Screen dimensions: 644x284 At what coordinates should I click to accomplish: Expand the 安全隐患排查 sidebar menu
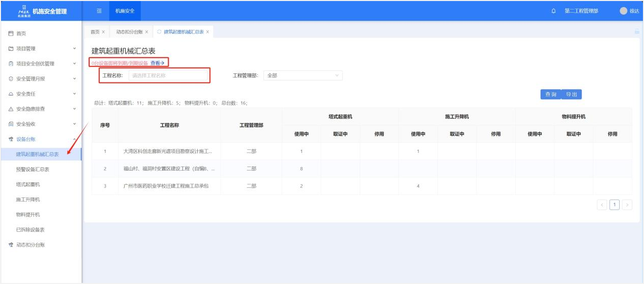pyautogui.click(x=74, y=109)
